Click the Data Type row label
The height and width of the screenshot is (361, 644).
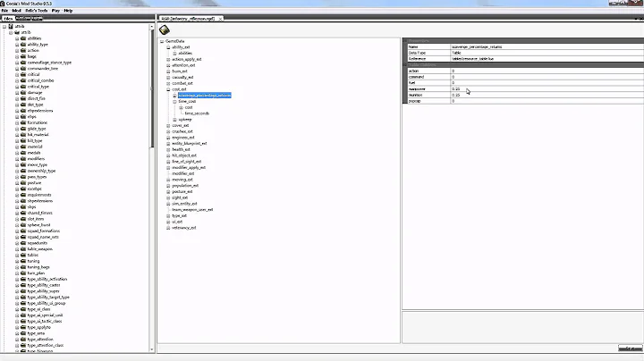tap(417, 53)
